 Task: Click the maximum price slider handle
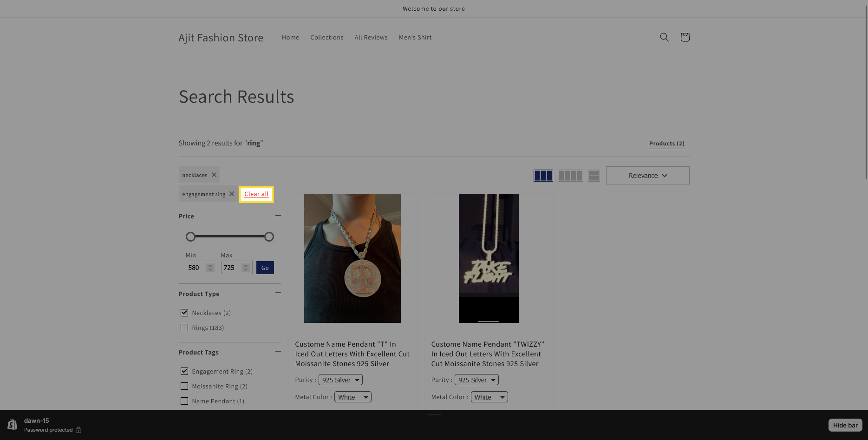[x=269, y=237]
